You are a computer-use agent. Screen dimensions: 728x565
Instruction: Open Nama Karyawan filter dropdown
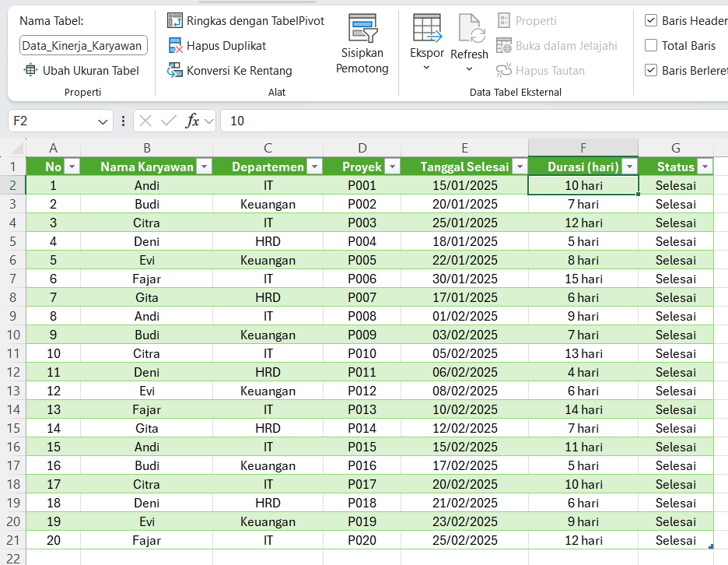click(205, 167)
